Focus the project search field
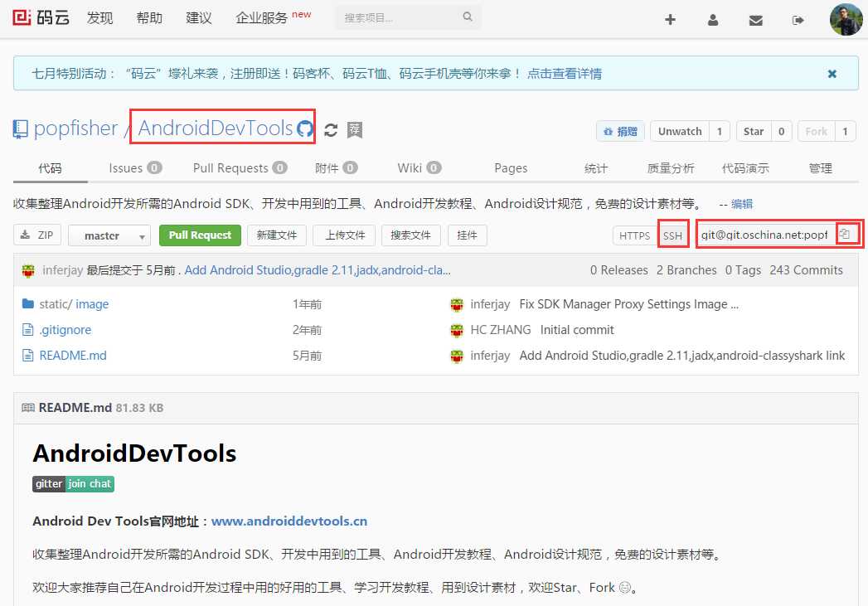Image resolution: width=868 pixels, height=606 pixels. coord(407,17)
